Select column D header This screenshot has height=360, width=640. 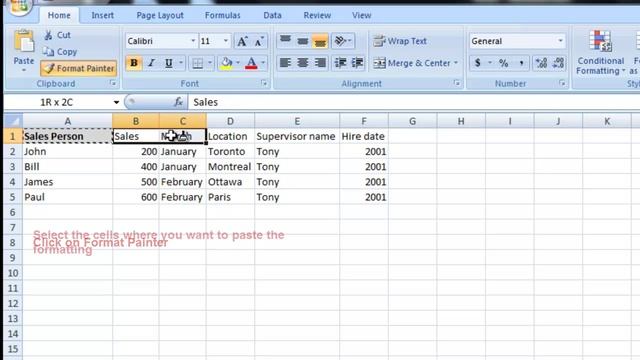[230, 121]
